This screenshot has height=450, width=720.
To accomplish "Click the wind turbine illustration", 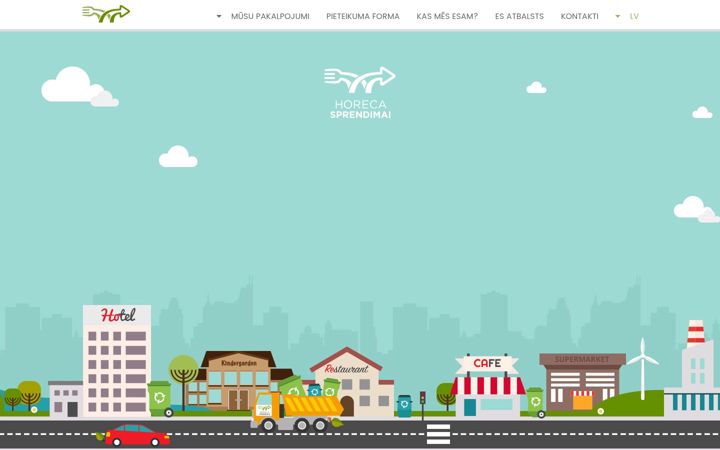I will click(642, 369).
